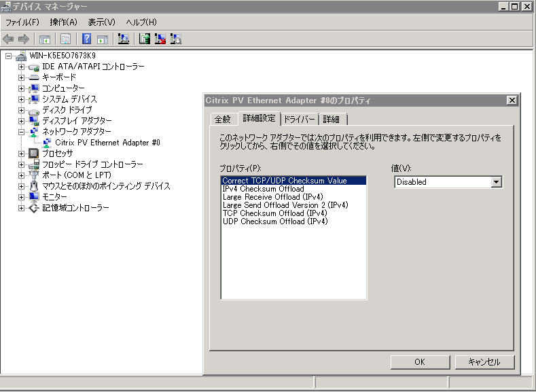536x392 pixels.
Task: Expand the ディスプレイ アダプター node
Action: pos(21,121)
